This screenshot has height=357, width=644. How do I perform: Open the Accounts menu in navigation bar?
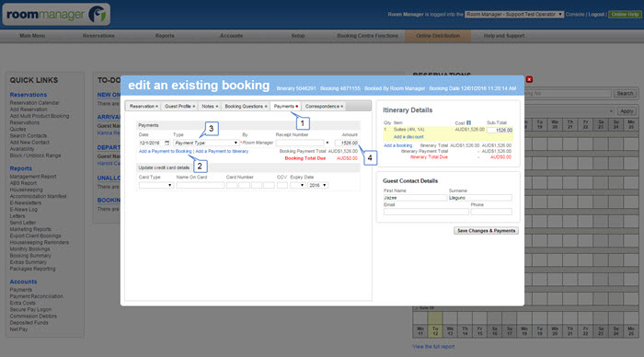(x=231, y=36)
